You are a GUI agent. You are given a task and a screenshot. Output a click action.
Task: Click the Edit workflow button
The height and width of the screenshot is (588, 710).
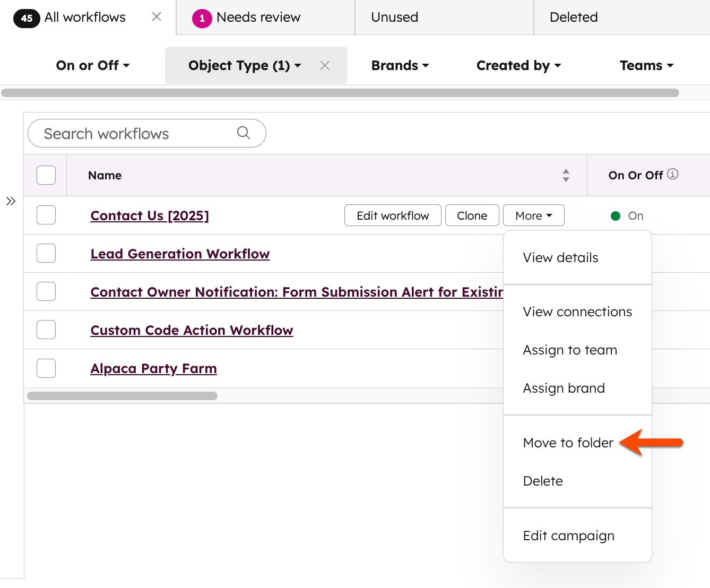tap(393, 215)
